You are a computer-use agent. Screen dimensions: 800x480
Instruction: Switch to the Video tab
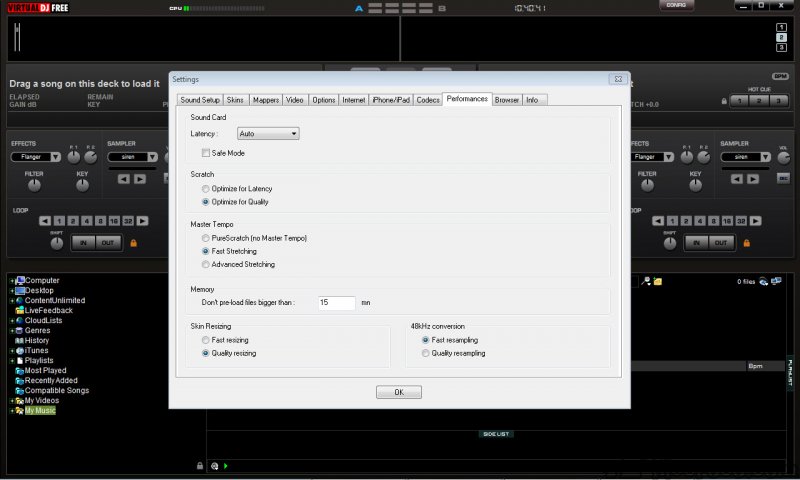tap(295, 100)
